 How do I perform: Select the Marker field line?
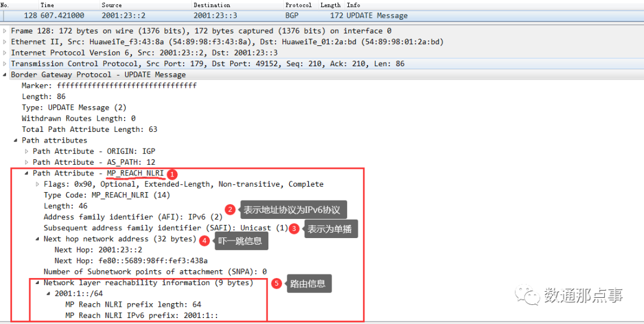click(109, 85)
